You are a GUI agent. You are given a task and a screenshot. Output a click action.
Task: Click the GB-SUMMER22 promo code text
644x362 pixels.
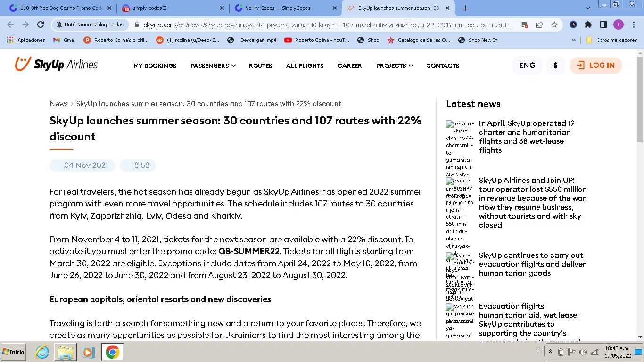point(249,251)
